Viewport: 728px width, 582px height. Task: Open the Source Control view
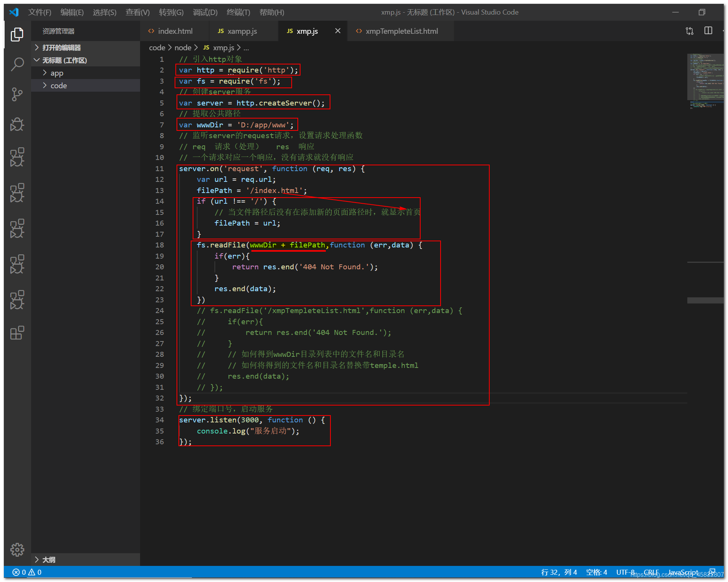[x=17, y=94]
